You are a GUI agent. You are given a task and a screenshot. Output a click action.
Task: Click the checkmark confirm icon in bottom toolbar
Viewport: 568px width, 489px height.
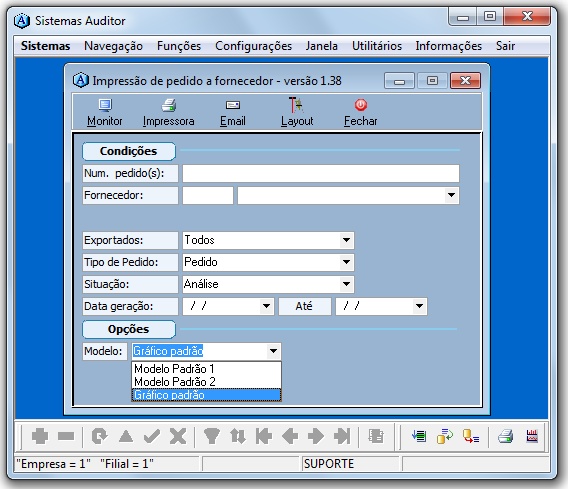151,436
